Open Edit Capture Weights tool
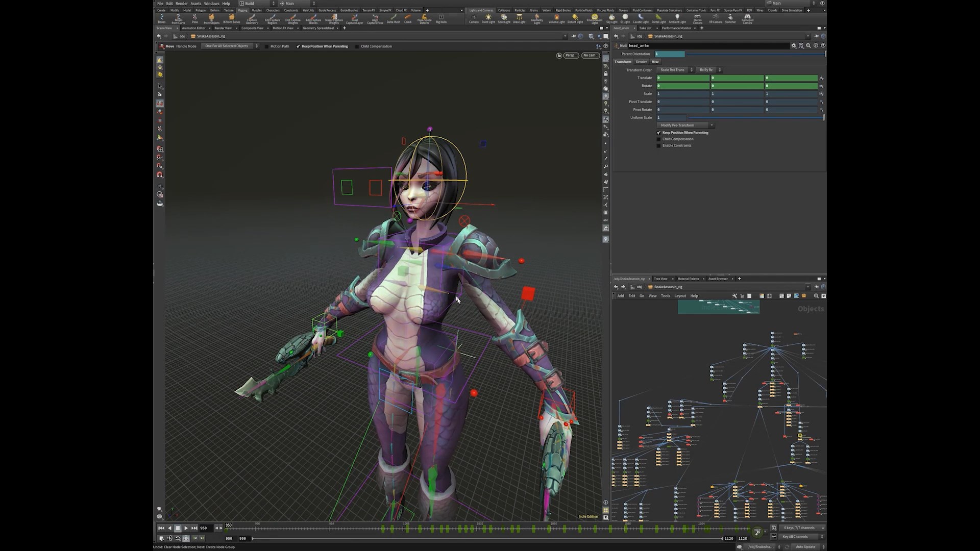980x551 pixels. (x=293, y=19)
